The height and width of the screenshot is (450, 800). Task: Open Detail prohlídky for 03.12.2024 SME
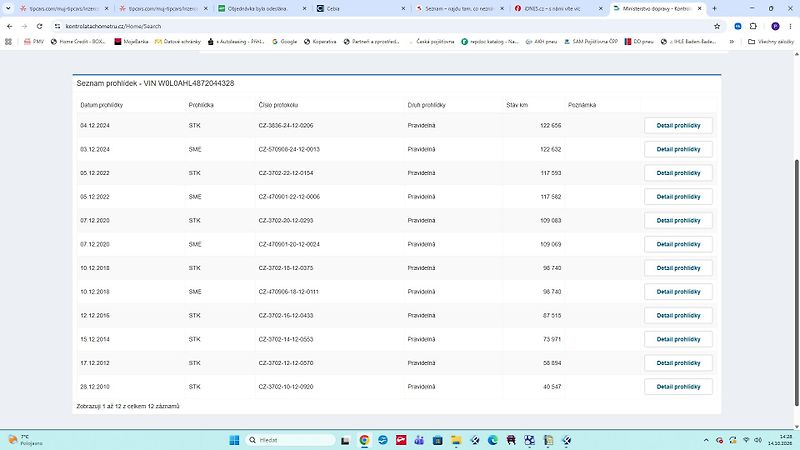click(678, 149)
